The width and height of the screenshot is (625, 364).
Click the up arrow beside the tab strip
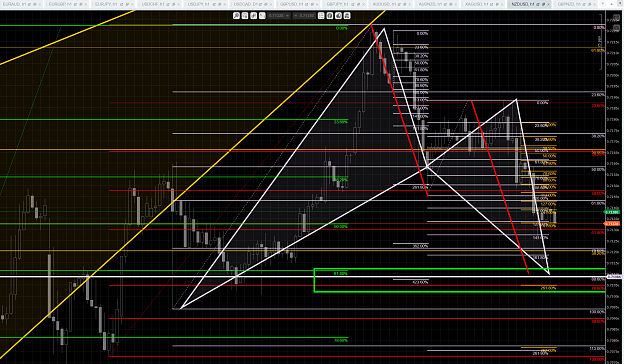click(611, 4)
